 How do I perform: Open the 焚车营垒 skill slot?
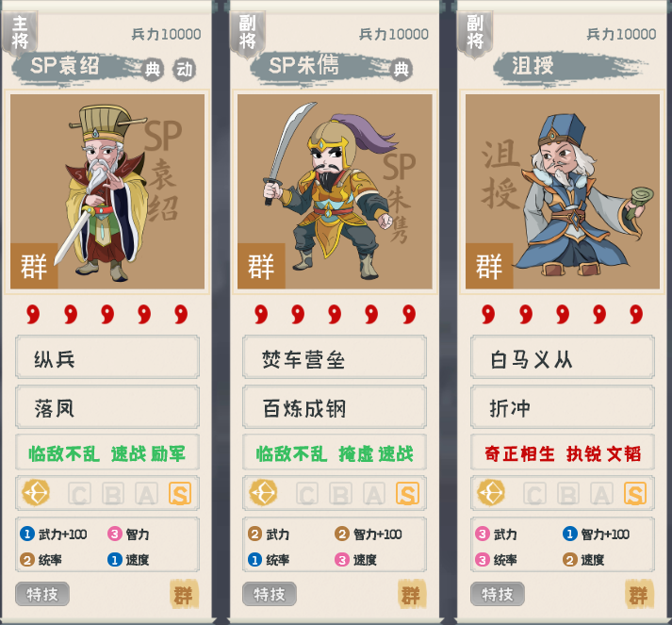pos(335,357)
